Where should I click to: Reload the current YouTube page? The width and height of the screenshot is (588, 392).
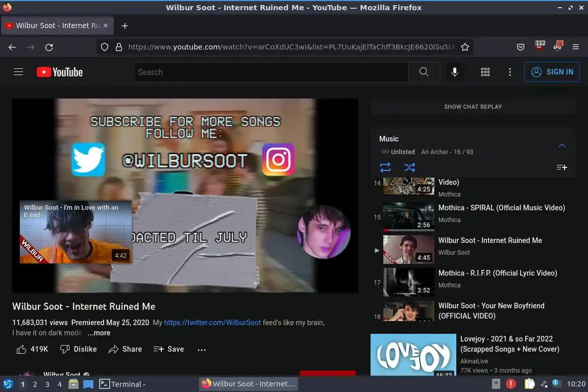pos(49,47)
